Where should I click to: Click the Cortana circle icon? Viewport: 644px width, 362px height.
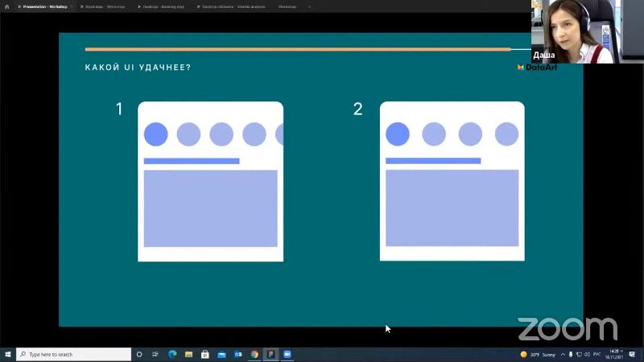[139, 354]
